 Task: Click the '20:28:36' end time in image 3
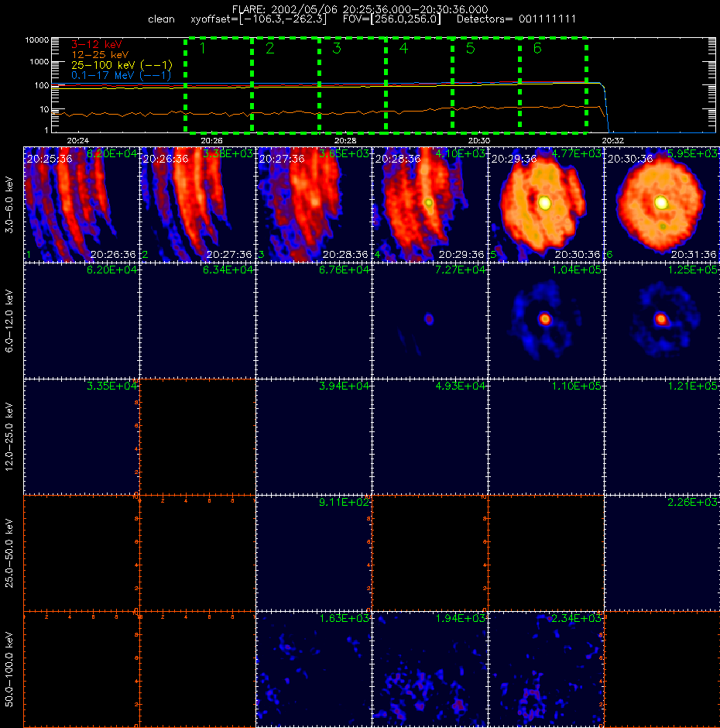click(345, 255)
